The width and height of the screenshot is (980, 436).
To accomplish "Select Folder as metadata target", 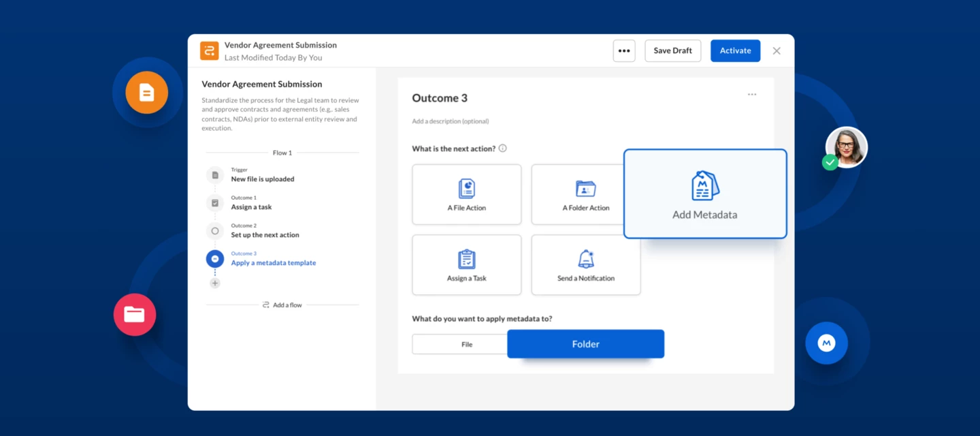I will click(585, 344).
